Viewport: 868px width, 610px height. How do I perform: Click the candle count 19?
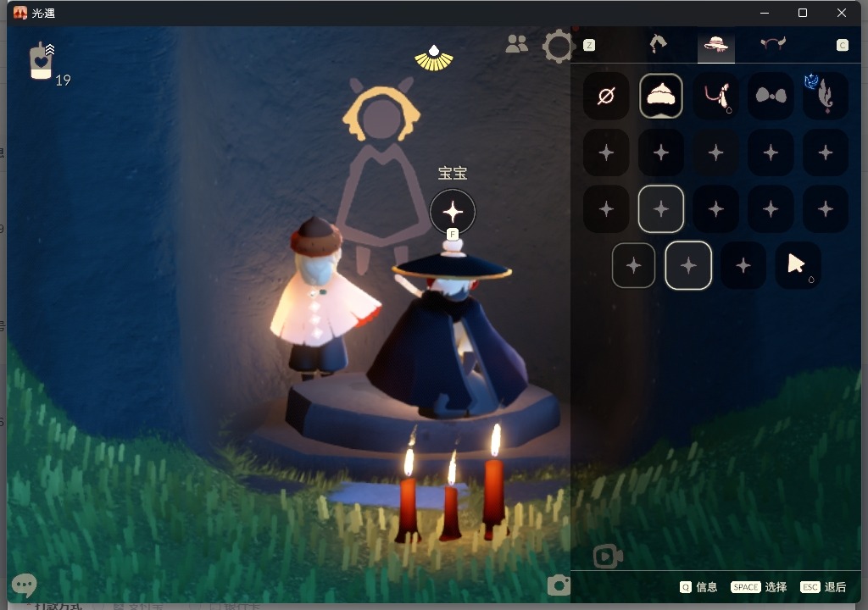pos(63,80)
